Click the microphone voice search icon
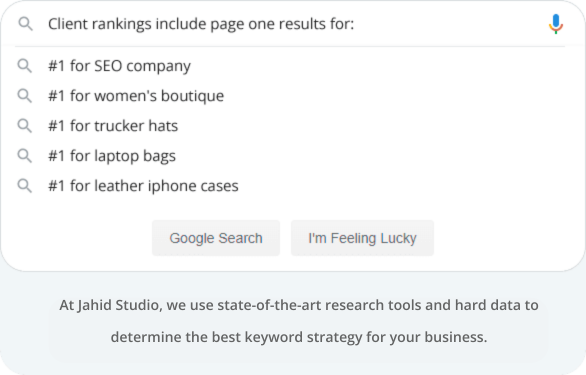Screen dimensions: 586x375 click(556, 24)
